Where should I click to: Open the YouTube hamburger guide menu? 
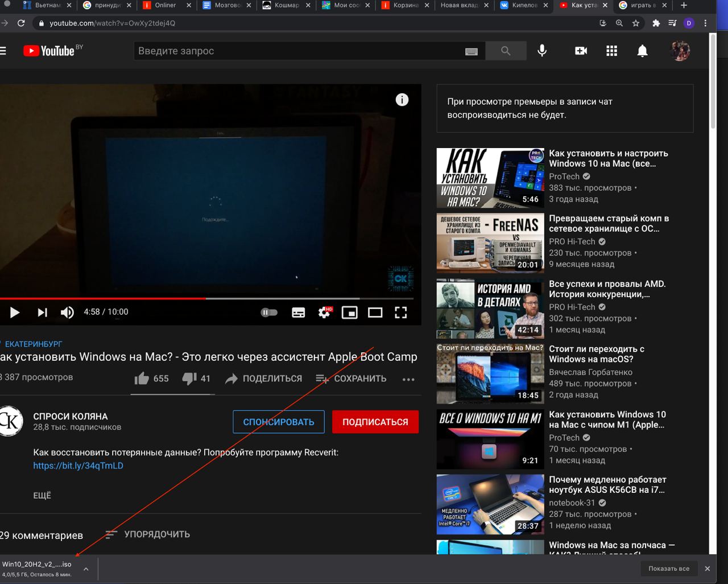point(3,51)
